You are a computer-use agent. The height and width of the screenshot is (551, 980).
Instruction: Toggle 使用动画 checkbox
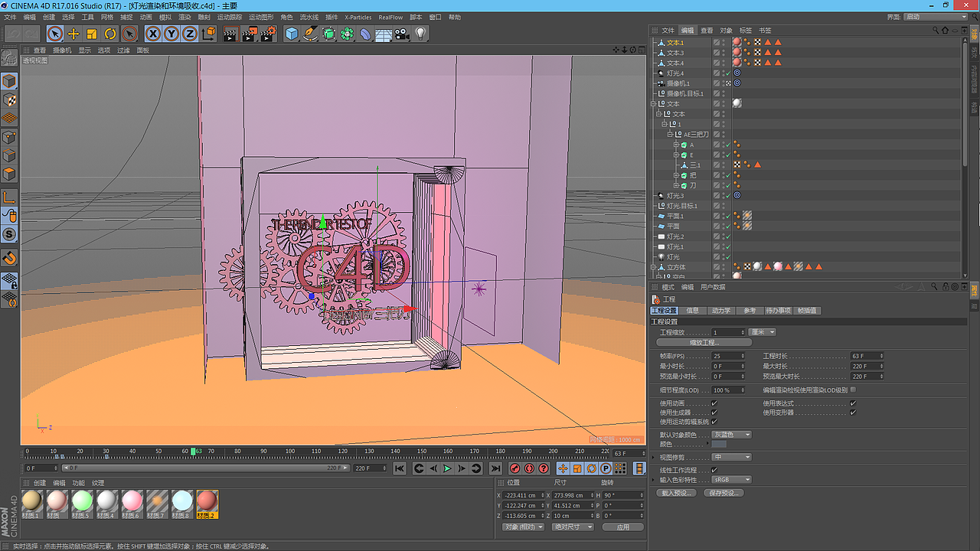coord(714,403)
